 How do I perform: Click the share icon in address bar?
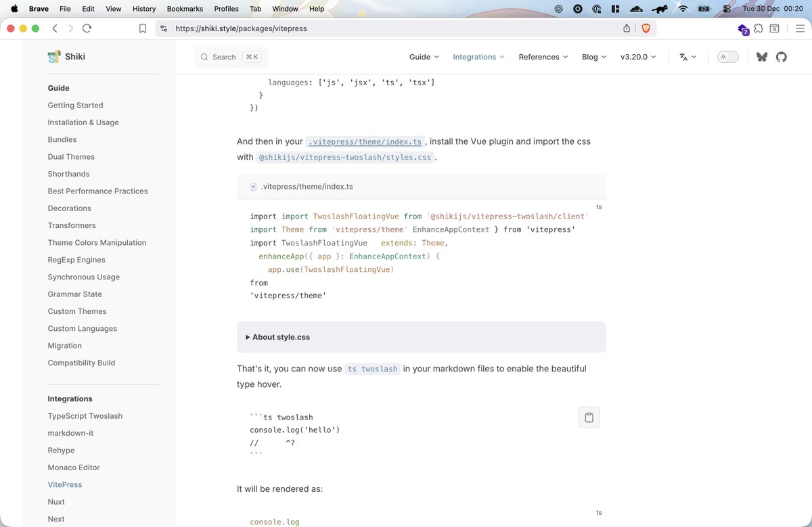pyautogui.click(x=627, y=28)
